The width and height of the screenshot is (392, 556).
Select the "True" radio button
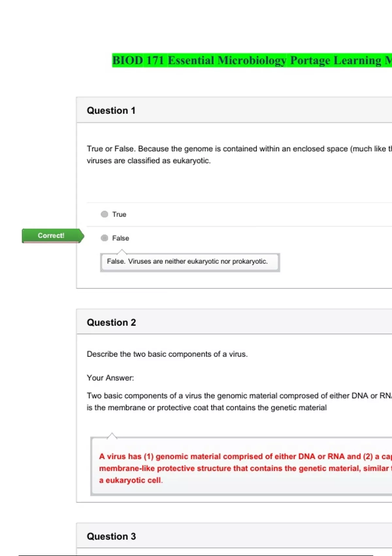pos(104,214)
